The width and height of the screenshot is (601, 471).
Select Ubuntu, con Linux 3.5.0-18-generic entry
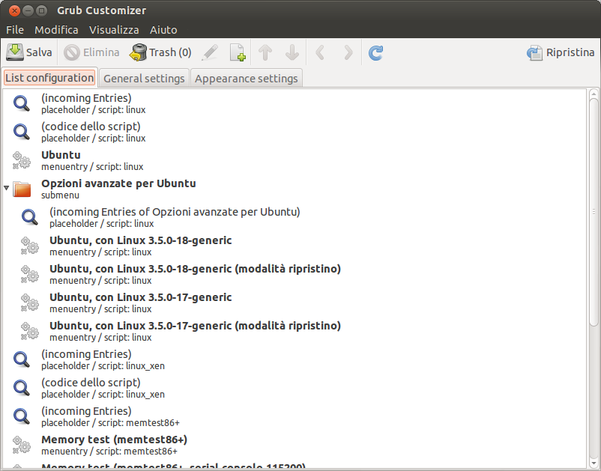click(294, 246)
